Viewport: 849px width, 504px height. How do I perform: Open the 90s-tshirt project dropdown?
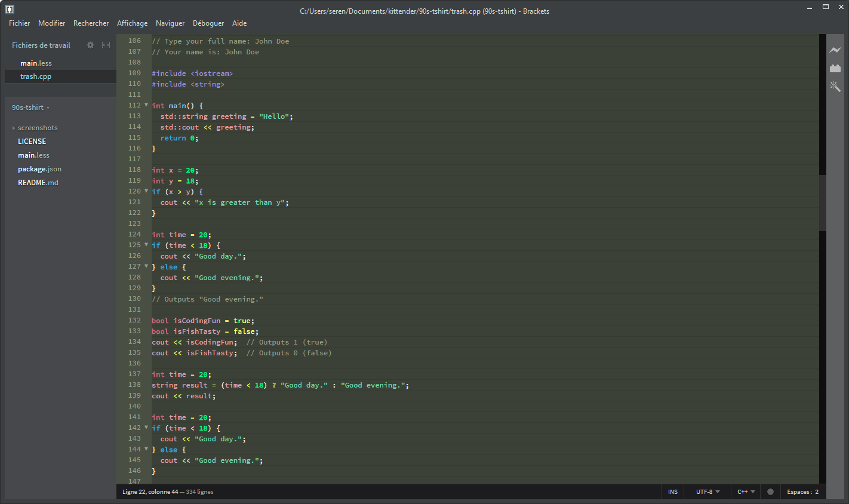pos(30,107)
